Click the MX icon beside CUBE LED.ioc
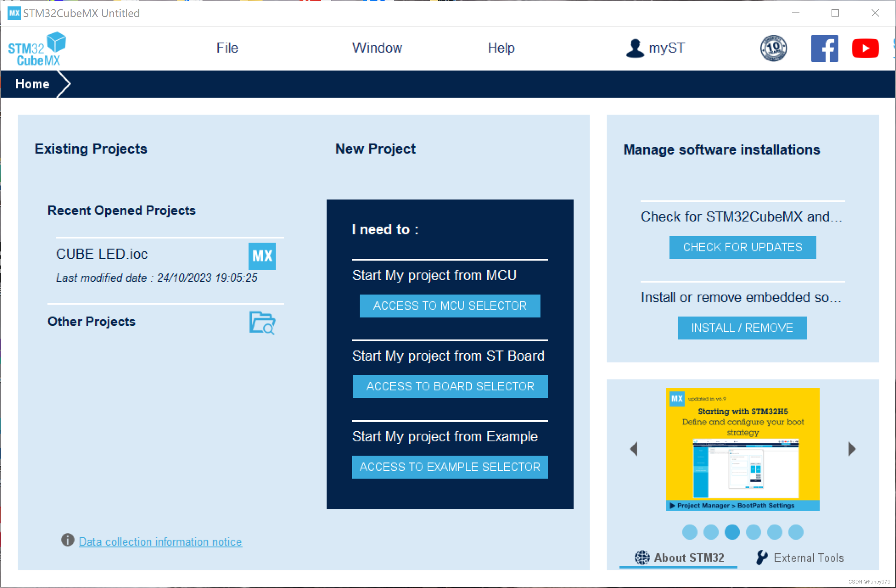 (262, 256)
